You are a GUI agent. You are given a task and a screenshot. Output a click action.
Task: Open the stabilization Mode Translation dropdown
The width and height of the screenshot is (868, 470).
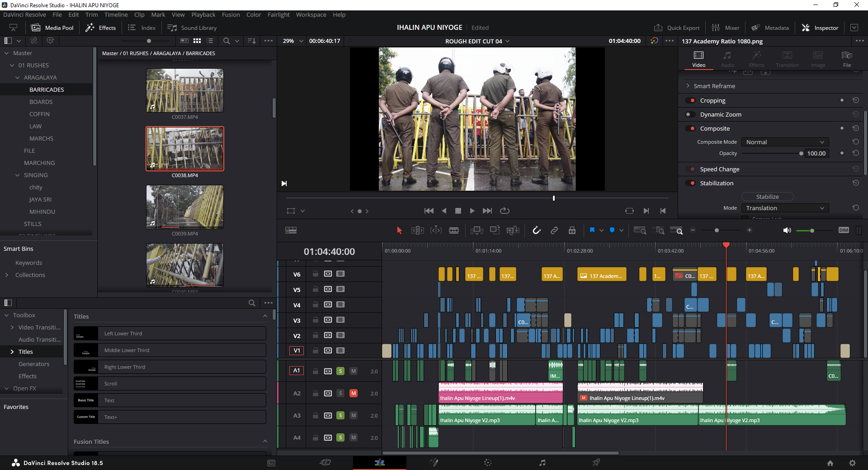pos(785,208)
